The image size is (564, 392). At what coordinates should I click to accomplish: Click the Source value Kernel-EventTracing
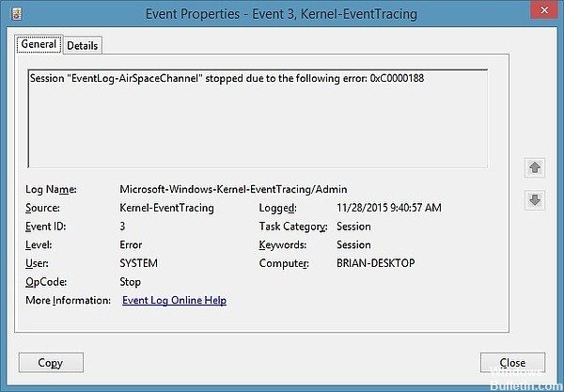pyautogui.click(x=167, y=208)
